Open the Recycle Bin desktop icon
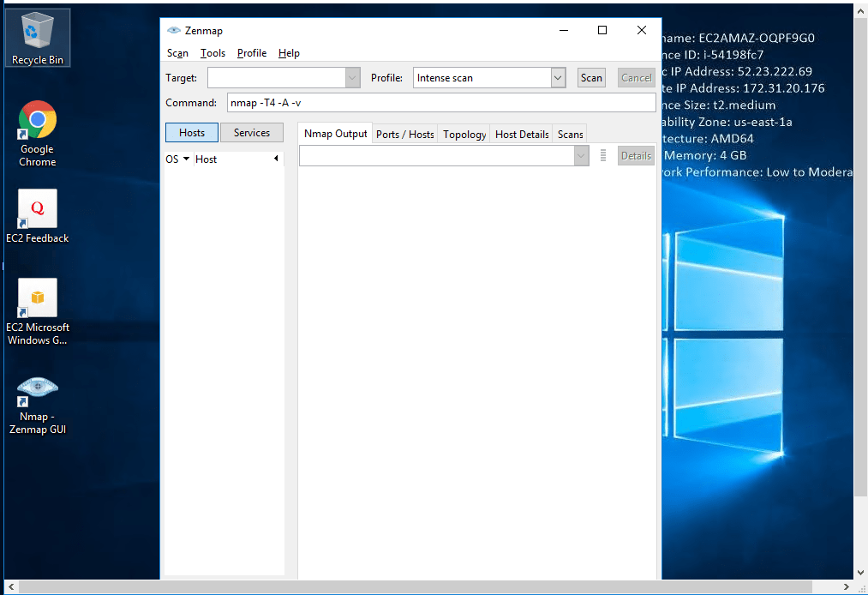 pos(37,36)
